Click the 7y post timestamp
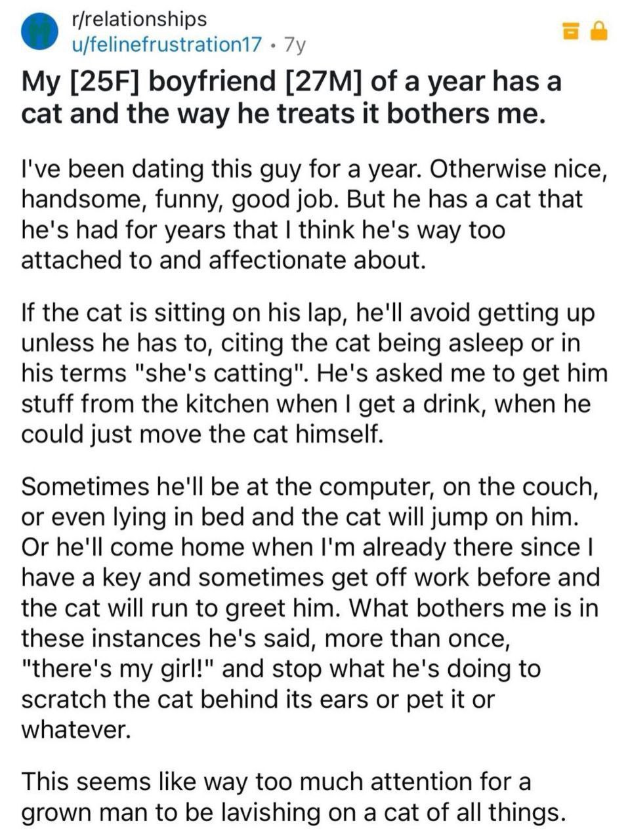 293,45
